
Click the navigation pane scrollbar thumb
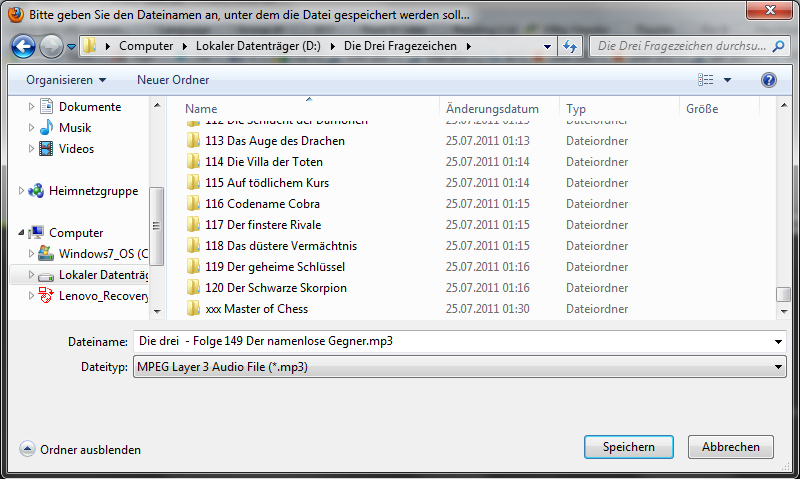156,226
